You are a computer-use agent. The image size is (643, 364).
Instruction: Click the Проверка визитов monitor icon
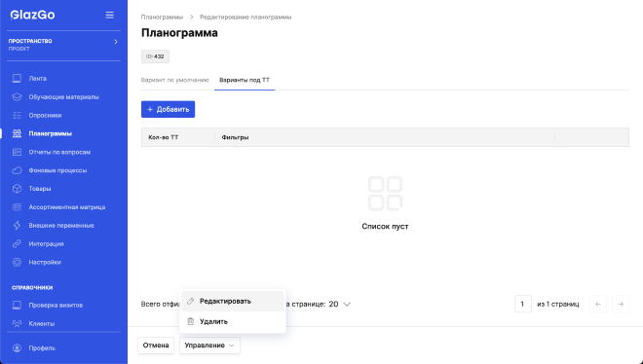click(17, 305)
